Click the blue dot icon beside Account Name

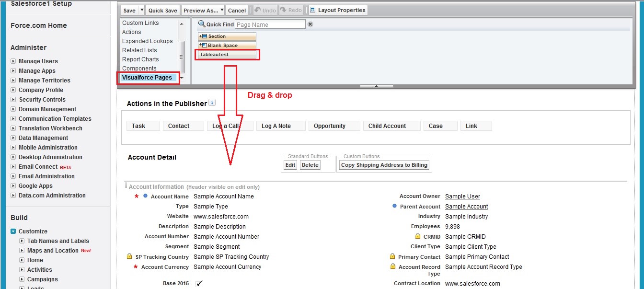click(145, 196)
